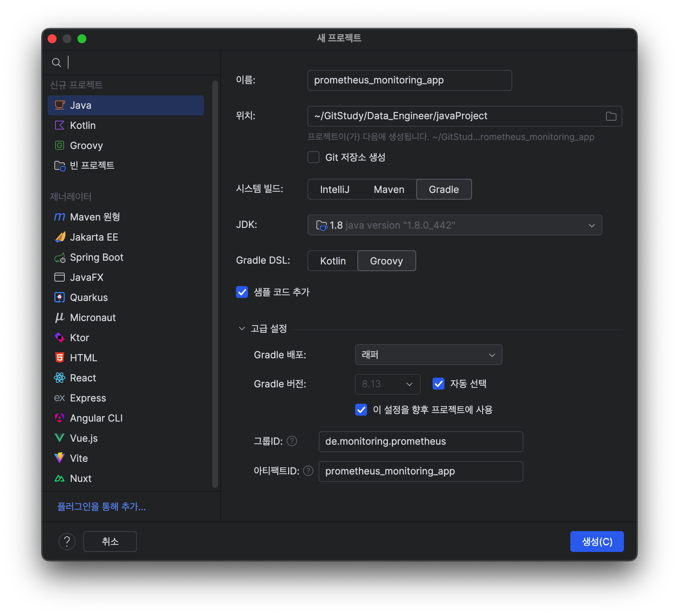
Task: Click the JavaFX window icon
Action: tap(60, 277)
